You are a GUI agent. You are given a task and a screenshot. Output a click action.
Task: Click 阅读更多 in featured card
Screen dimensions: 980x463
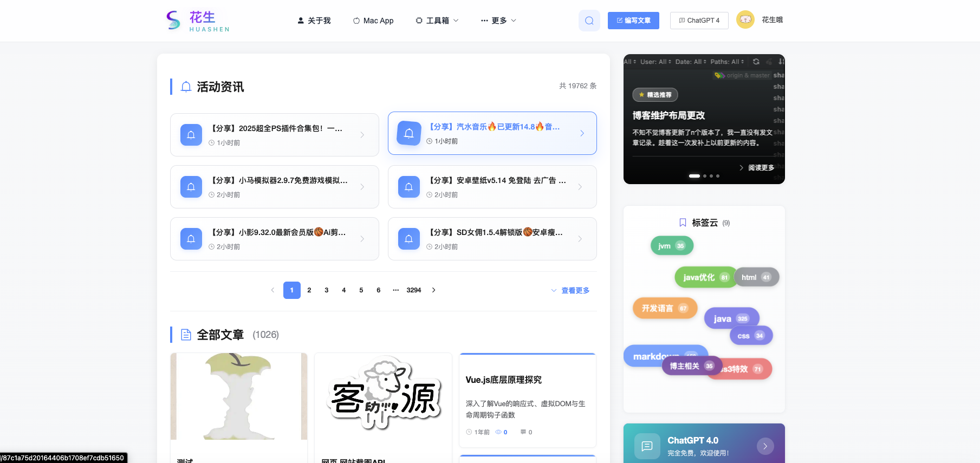point(757,168)
